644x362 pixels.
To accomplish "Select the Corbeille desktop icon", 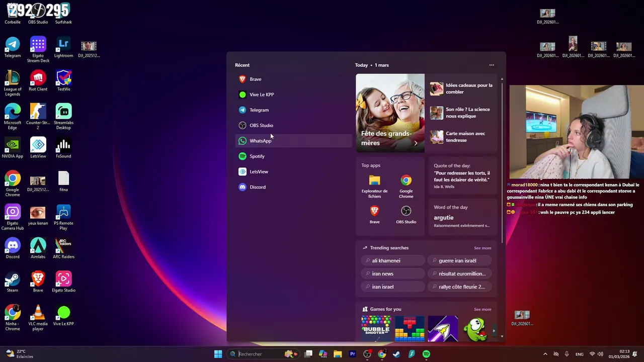I will click(13, 14).
